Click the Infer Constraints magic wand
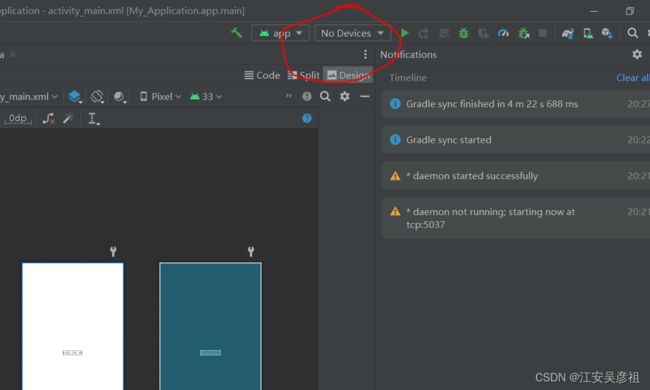 tap(68, 119)
